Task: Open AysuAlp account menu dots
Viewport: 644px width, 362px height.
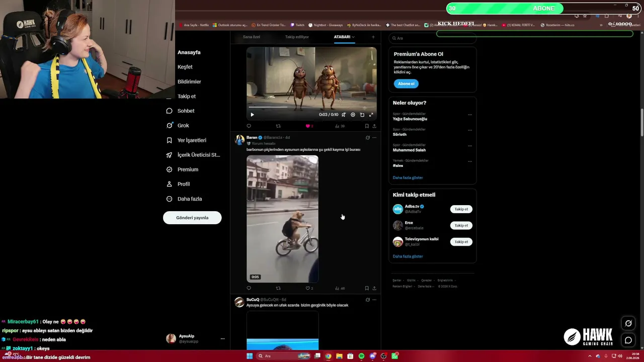Action: point(222,339)
